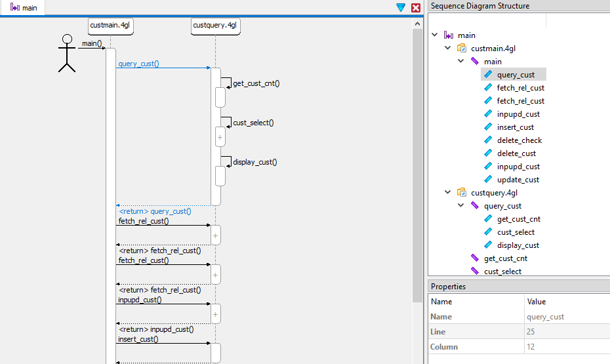This screenshot has width=610, height=364.
Task: Click call icon beside delete_cust
Action: click(488, 153)
